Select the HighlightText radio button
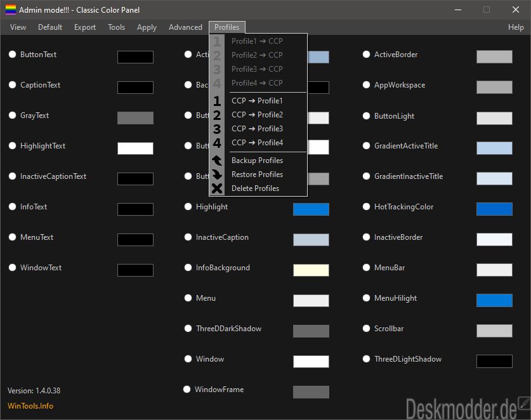Screen dimensions: 531x420 [13, 146]
